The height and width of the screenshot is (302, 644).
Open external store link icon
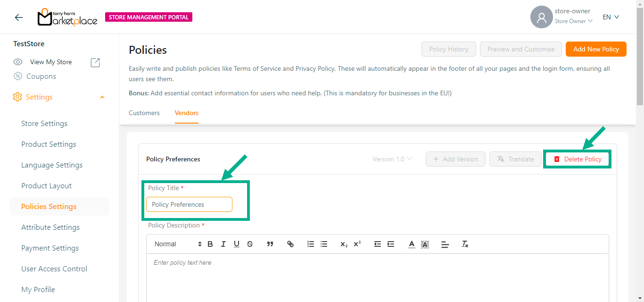(x=95, y=62)
